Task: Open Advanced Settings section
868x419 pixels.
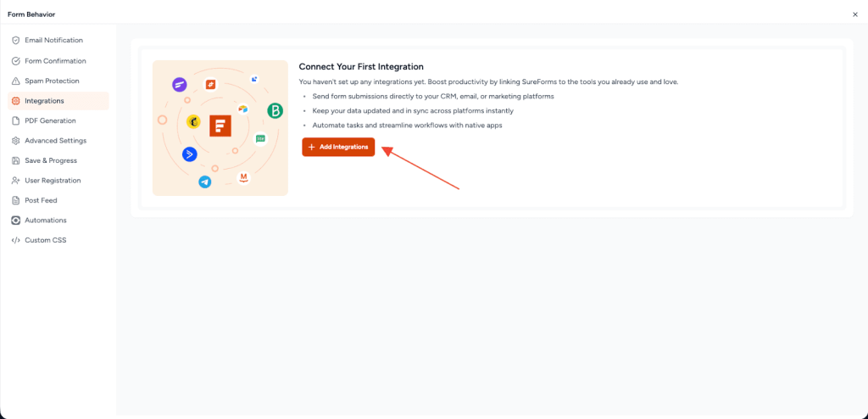Action: pyautogui.click(x=55, y=141)
